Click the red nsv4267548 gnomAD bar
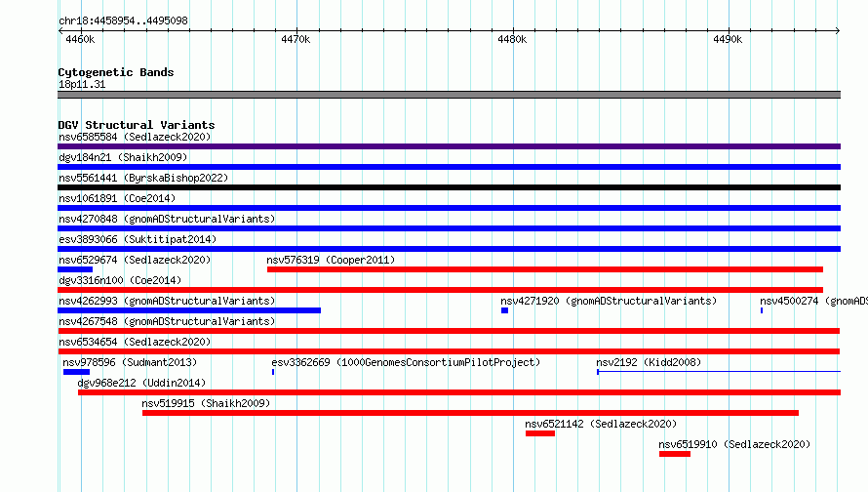868x492 pixels. 449,331
